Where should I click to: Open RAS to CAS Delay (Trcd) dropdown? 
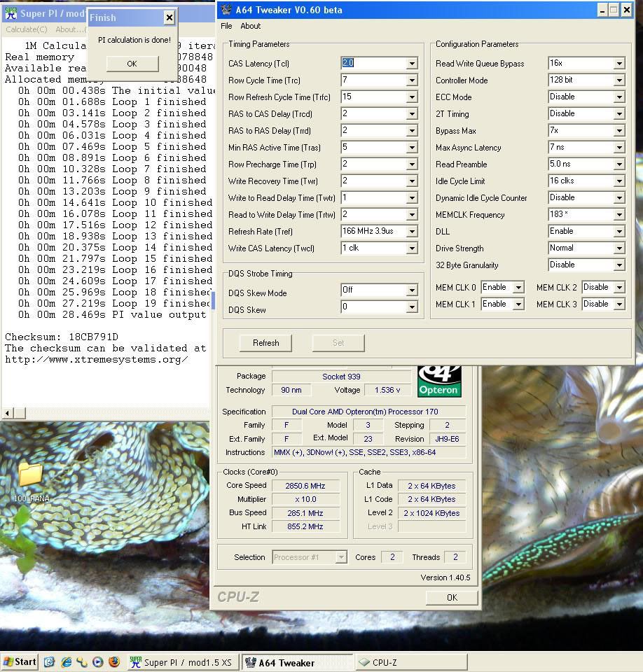pyautogui.click(x=413, y=113)
